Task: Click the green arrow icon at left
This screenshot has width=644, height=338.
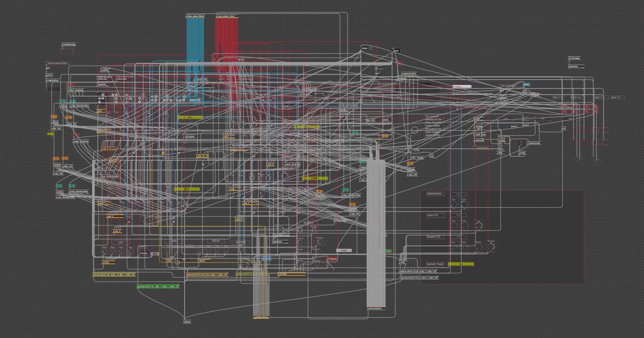Action: 50,134
